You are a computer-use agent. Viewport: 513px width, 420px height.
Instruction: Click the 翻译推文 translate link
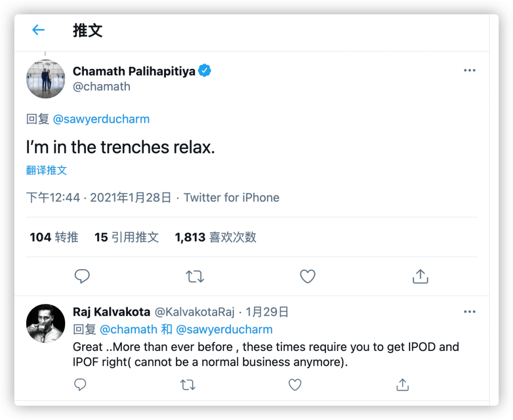point(47,170)
